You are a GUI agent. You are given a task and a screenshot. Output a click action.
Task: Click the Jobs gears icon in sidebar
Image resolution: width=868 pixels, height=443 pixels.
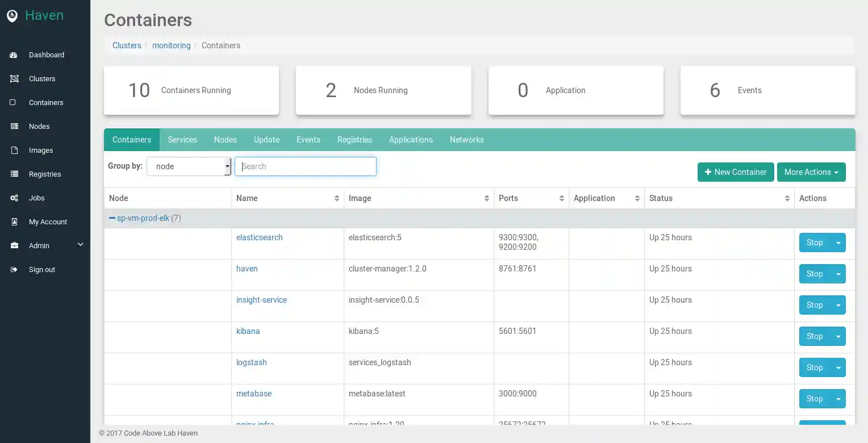(14, 198)
